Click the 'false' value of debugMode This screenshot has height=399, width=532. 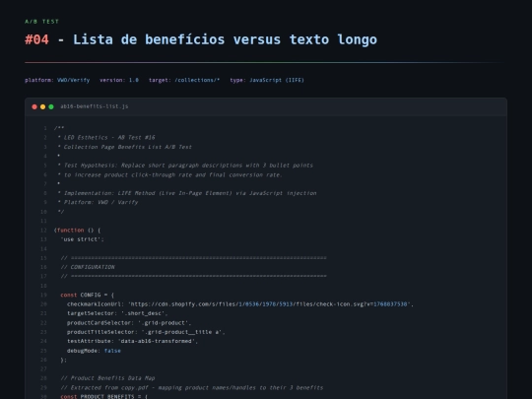[112, 351]
